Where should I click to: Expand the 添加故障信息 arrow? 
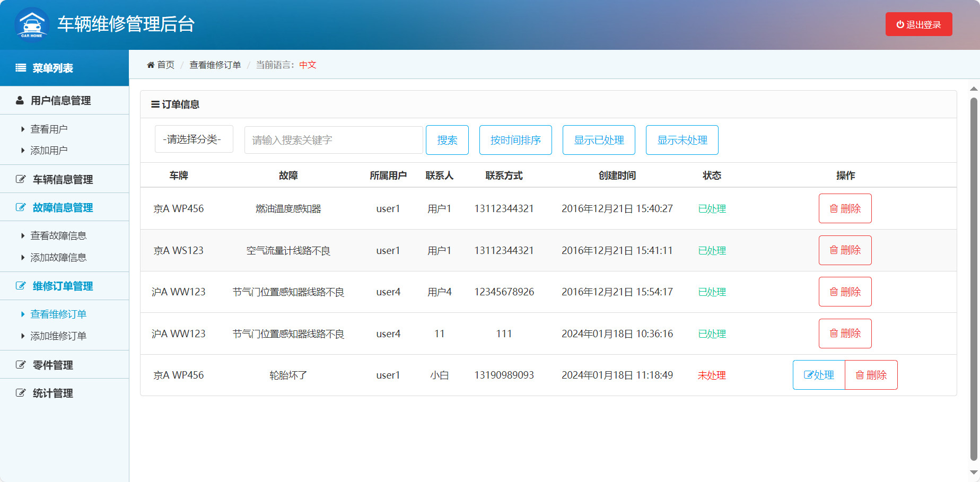(x=23, y=257)
